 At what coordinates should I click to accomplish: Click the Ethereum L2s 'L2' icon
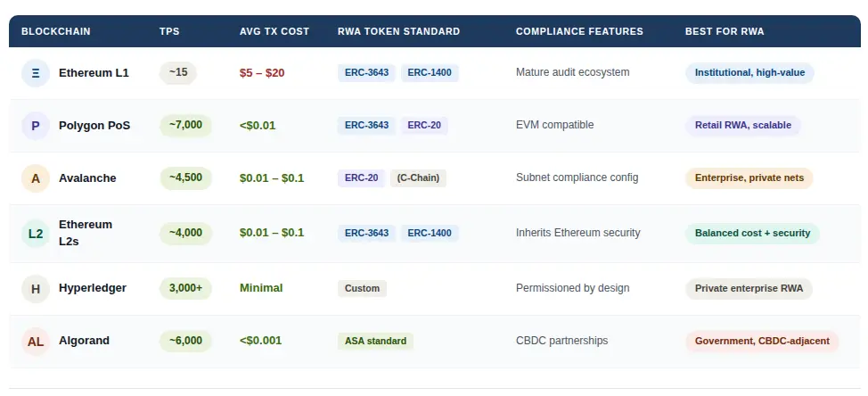36,234
